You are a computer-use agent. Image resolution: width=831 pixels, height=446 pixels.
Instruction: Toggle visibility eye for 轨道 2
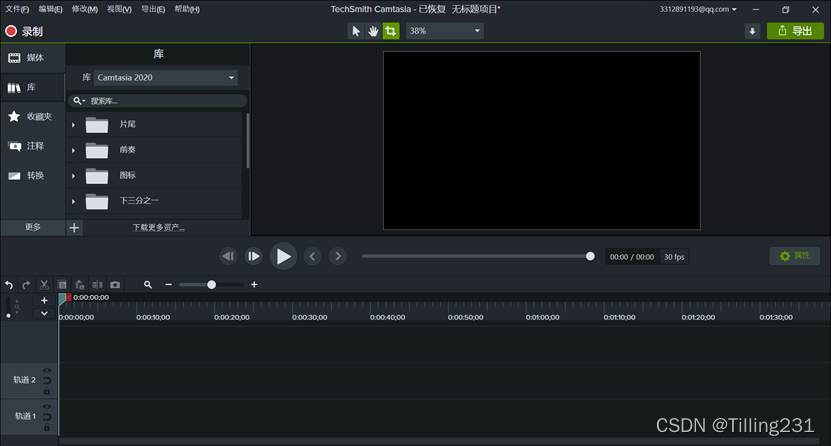point(47,370)
